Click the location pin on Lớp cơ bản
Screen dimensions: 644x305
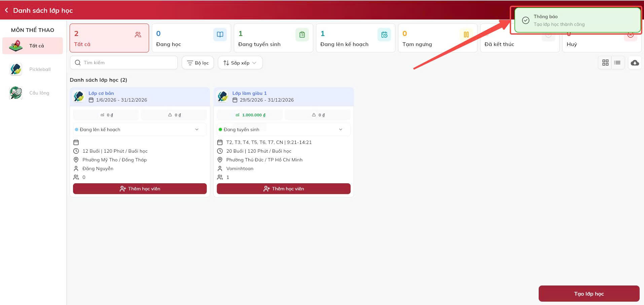pos(76,160)
